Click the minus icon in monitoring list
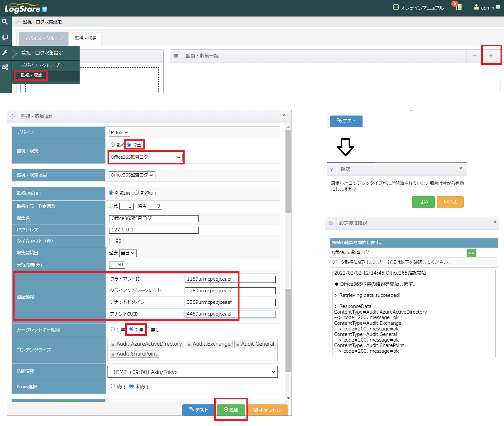Screen dimensions: 504x426 (474, 56)
